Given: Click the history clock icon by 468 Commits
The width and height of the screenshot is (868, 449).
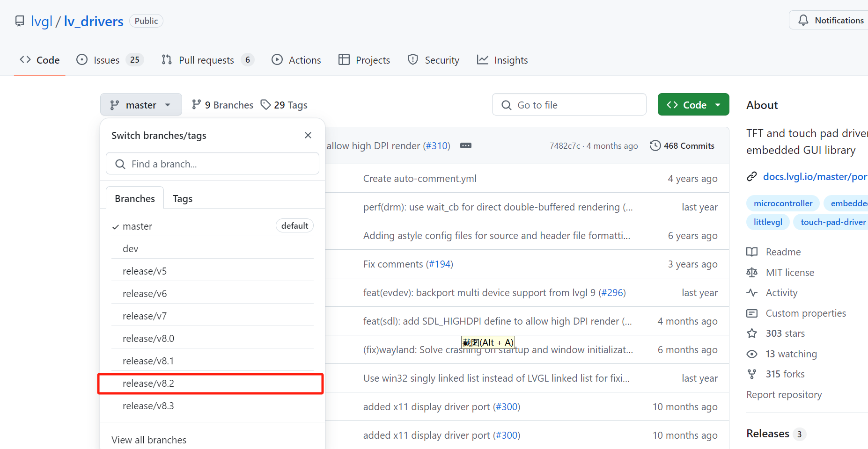Looking at the screenshot, I should tap(655, 146).
